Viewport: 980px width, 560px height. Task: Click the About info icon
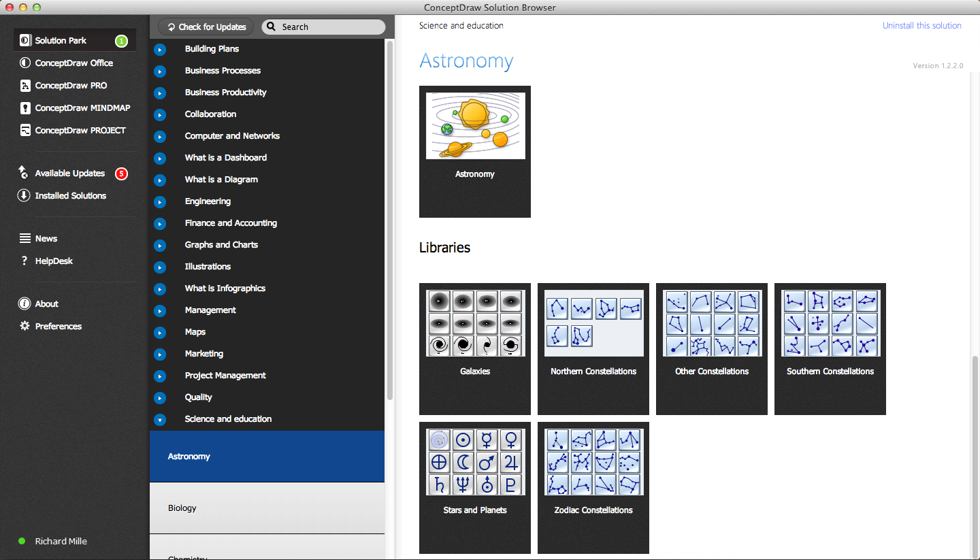click(24, 303)
